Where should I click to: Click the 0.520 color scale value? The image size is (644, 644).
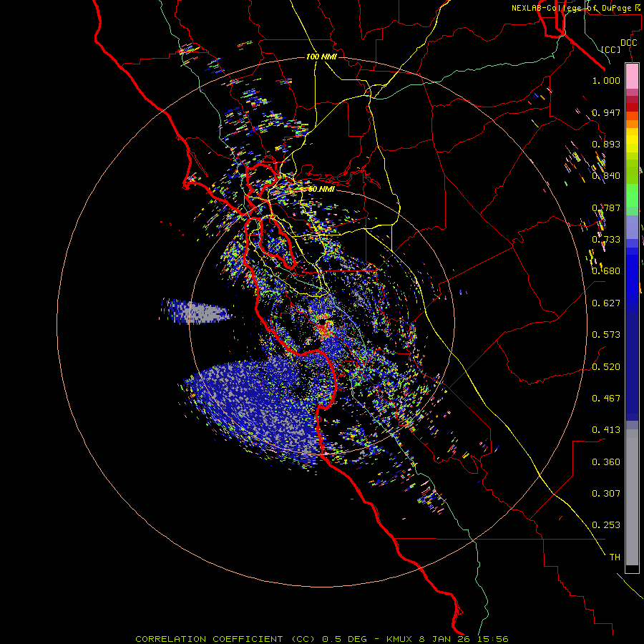(x=606, y=367)
